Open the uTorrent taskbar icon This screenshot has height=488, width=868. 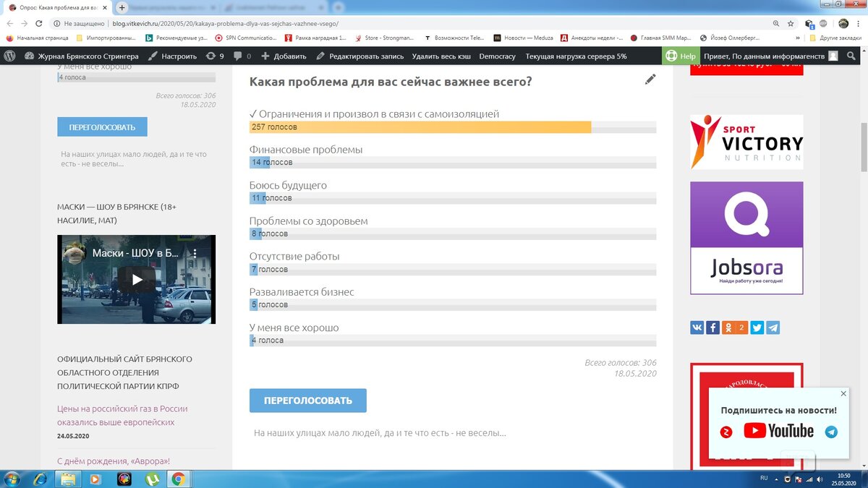pyautogui.click(x=152, y=479)
